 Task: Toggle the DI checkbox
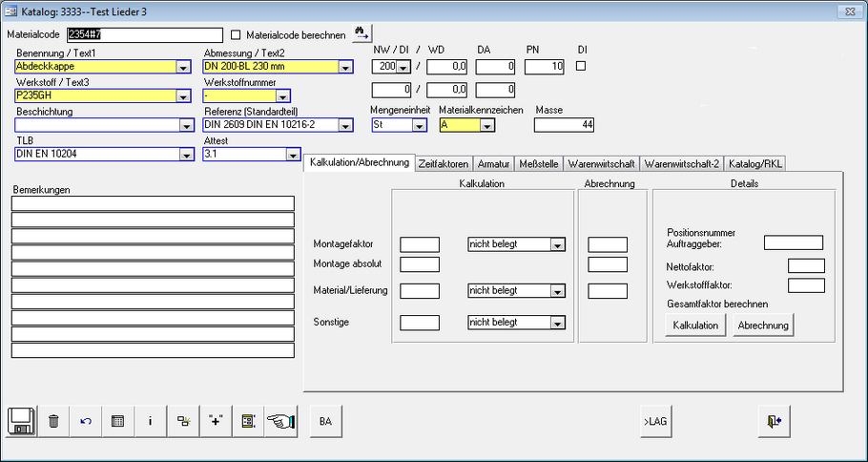pos(581,66)
